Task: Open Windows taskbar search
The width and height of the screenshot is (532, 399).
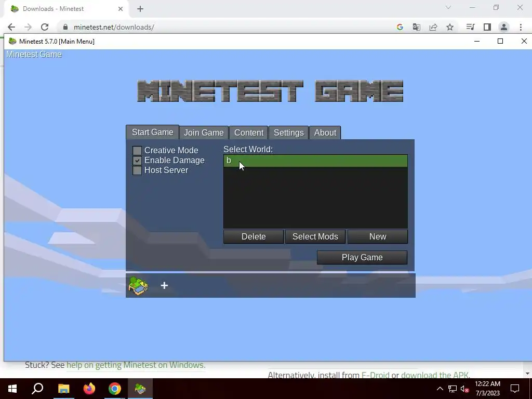Action: (x=37, y=389)
